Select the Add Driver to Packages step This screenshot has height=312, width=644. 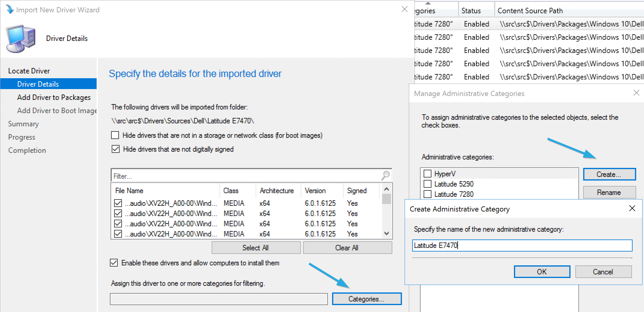coord(54,97)
